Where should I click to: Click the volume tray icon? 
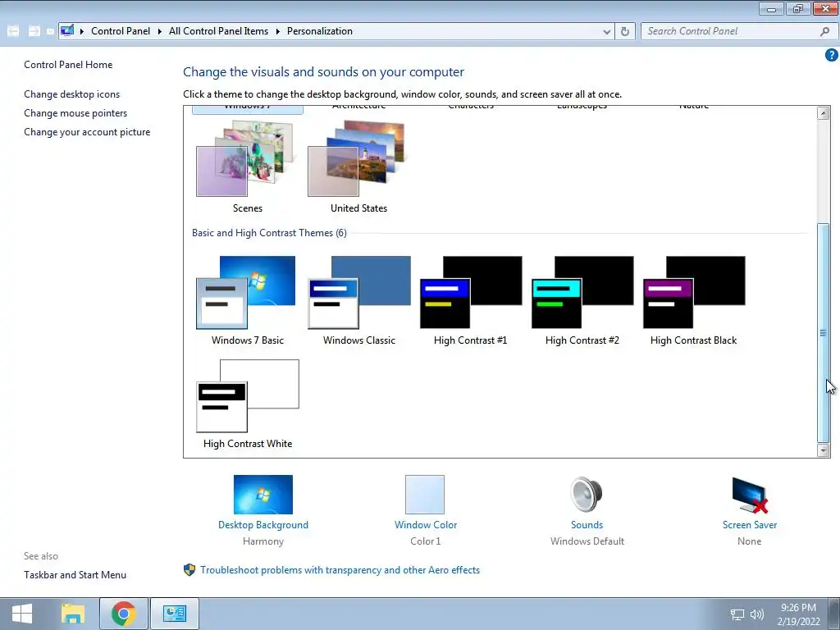pos(757,614)
